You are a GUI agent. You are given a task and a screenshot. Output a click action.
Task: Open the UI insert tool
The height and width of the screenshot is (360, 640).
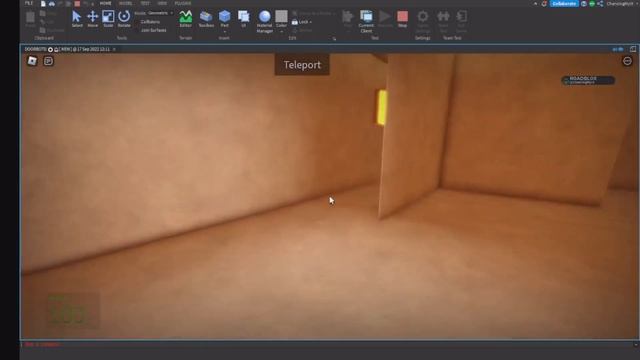pos(244,19)
